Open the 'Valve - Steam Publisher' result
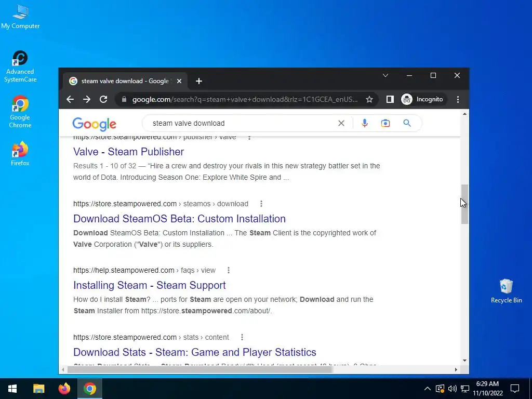Screen dimensions: 532x399 tap(129, 152)
